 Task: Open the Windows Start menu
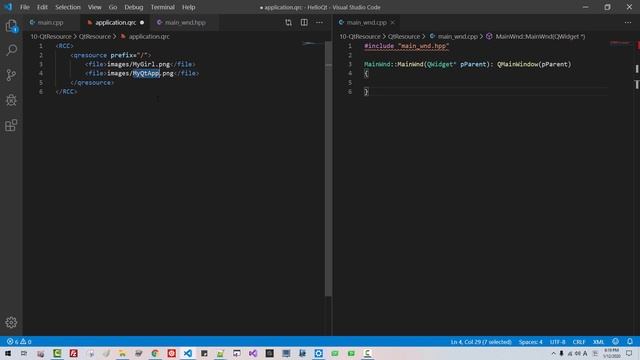point(8,353)
